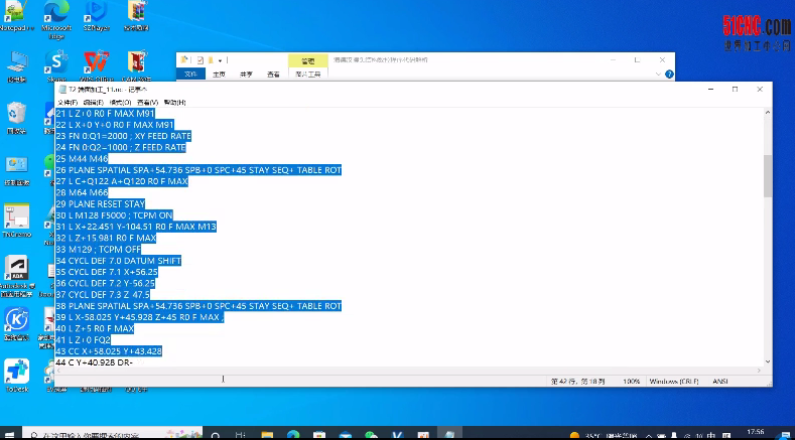Click Notepad vertical scrollbar thumb
This screenshot has width=795, height=440.
point(767,175)
